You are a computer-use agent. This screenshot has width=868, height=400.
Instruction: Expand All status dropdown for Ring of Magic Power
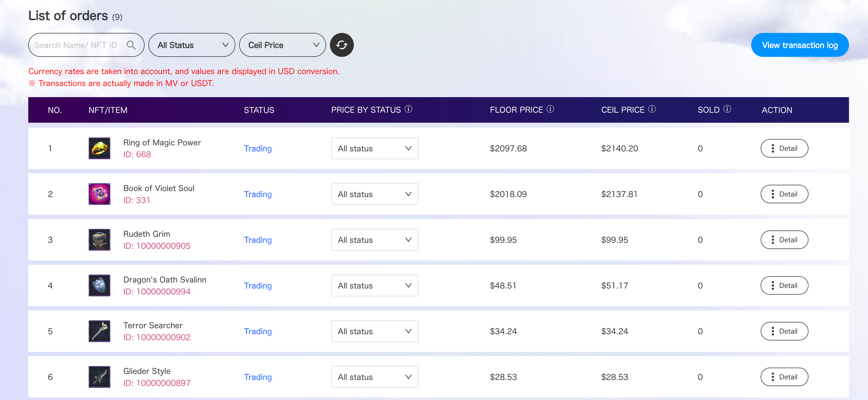[x=374, y=148]
